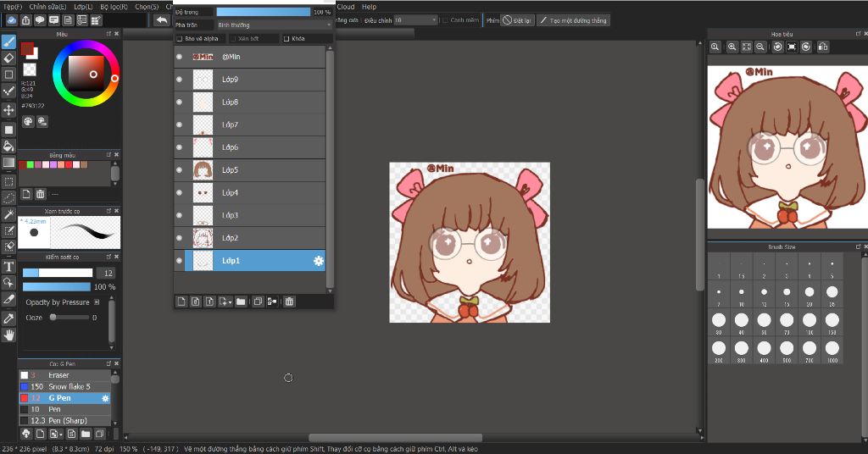Select the Text tool
Viewport: 868px width, 454px height.
8,267
